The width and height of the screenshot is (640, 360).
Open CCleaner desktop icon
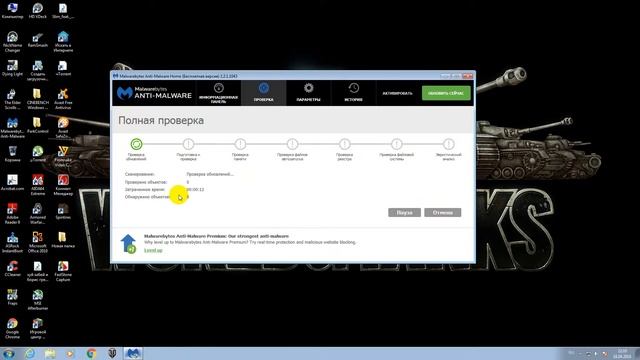(12, 269)
